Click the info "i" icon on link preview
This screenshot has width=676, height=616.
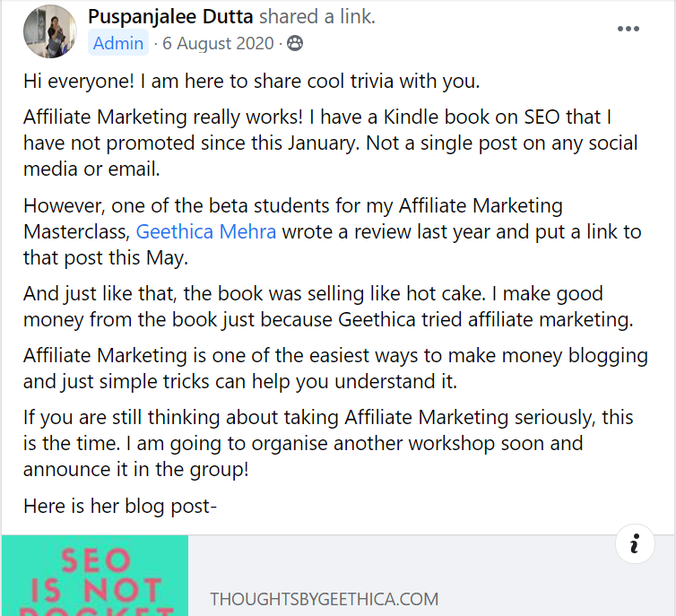(x=634, y=543)
